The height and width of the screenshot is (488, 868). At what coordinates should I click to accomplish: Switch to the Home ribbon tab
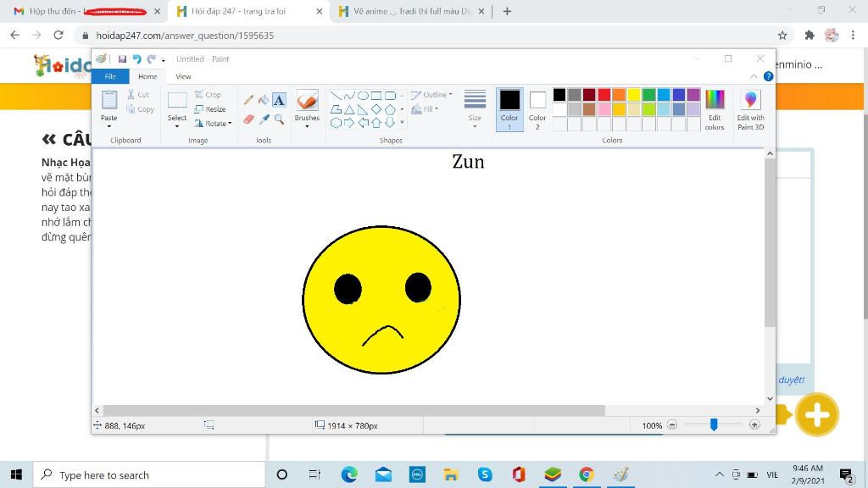pyautogui.click(x=147, y=76)
